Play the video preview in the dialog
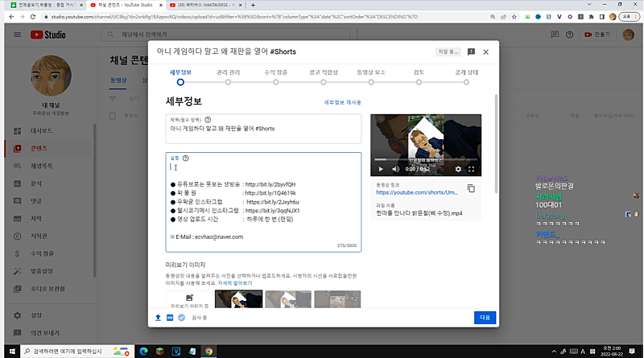 (381, 169)
